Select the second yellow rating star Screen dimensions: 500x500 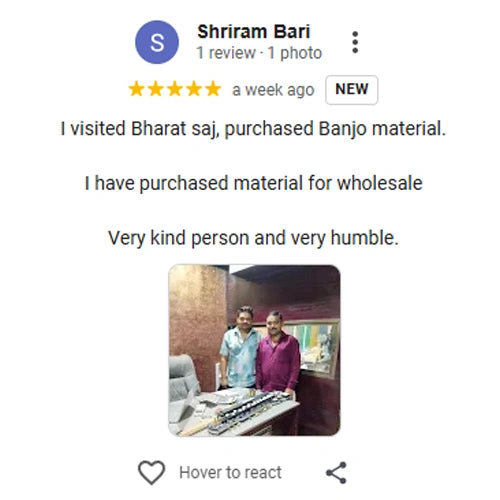pyautogui.click(x=155, y=89)
